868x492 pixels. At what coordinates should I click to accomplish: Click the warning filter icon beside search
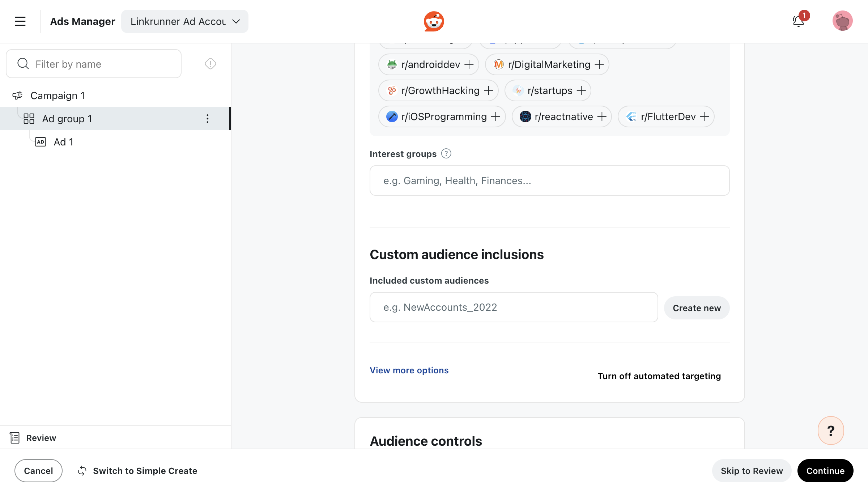pyautogui.click(x=210, y=64)
